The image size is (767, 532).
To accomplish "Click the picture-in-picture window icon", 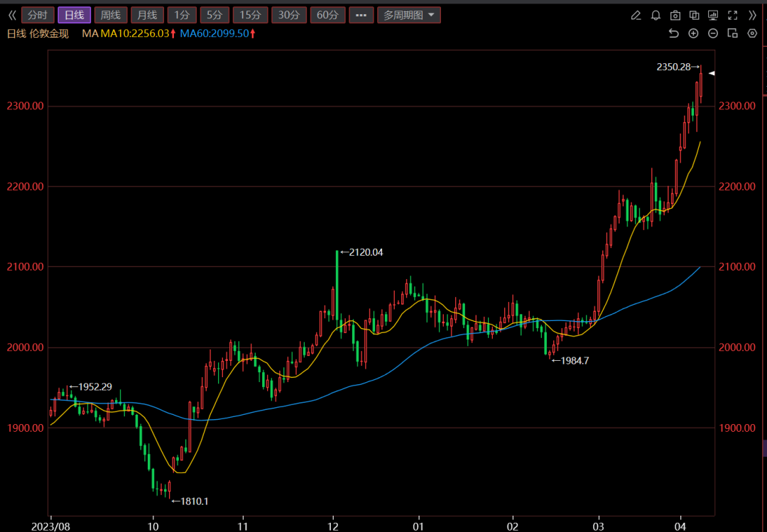I will coord(733,33).
